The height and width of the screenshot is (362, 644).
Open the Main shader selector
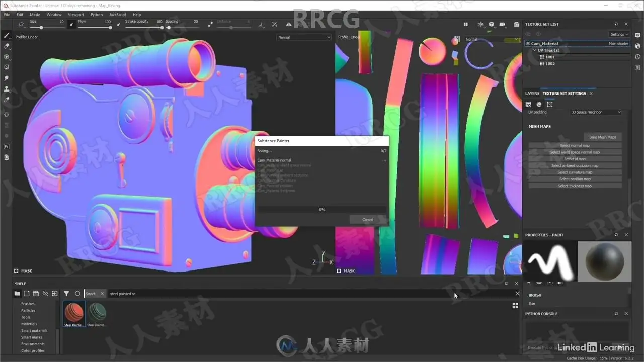tap(618, 44)
